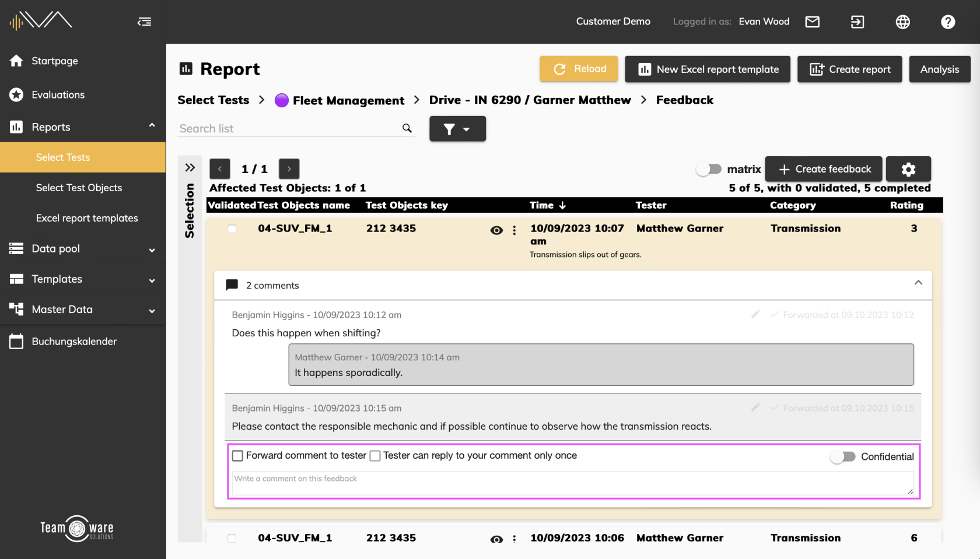Click the logout icon in the header

(x=857, y=22)
